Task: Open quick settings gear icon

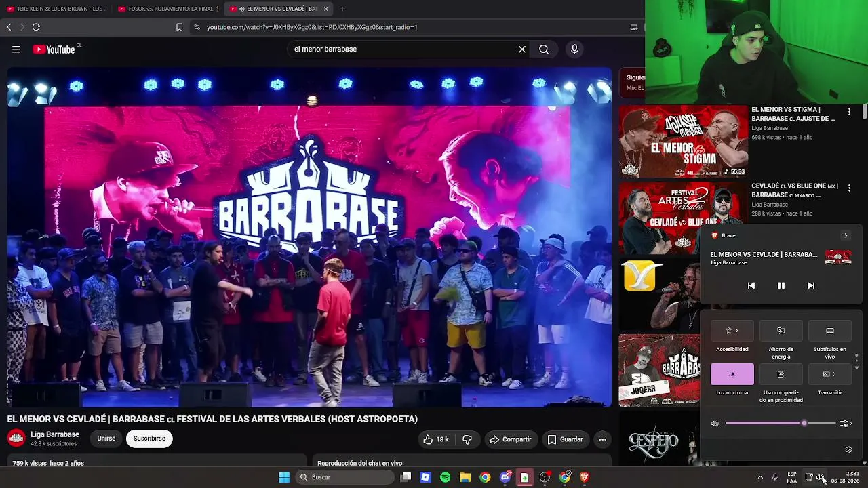Action: click(x=848, y=449)
